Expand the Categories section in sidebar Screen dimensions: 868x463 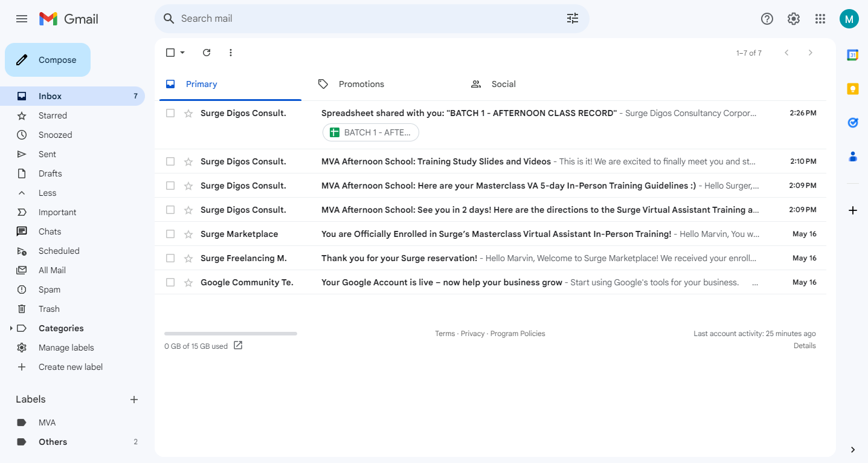click(x=11, y=328)
